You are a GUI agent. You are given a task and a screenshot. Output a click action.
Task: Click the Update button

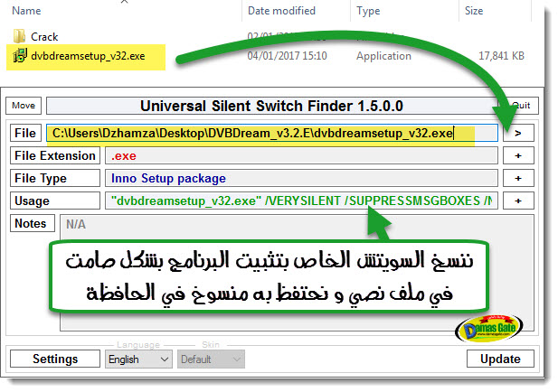point(500,359)
